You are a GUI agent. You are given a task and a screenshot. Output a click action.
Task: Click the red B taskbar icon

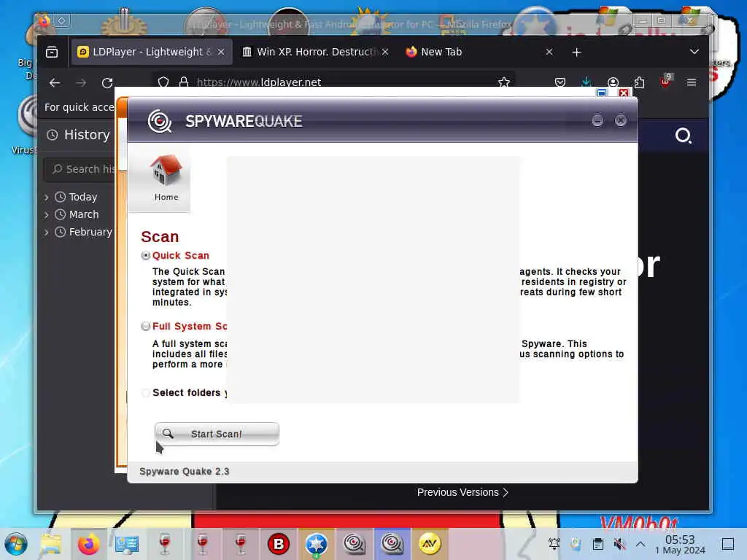pos(279,544)
